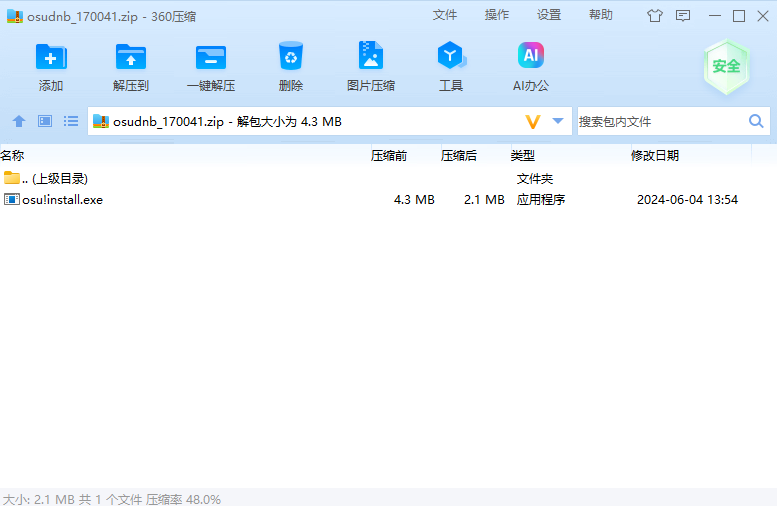
Task: Click the 解压到 (Extract to) icon
Action: tap(131, 56)
